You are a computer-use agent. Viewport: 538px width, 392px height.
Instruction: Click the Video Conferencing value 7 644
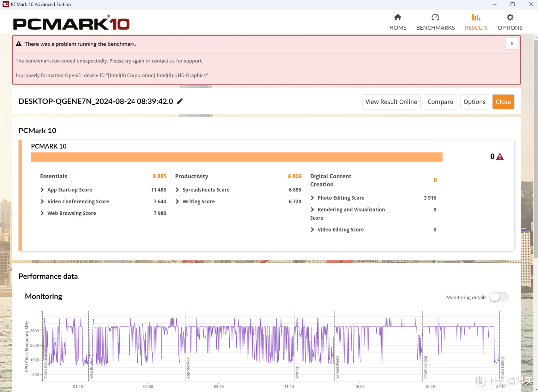160,201
